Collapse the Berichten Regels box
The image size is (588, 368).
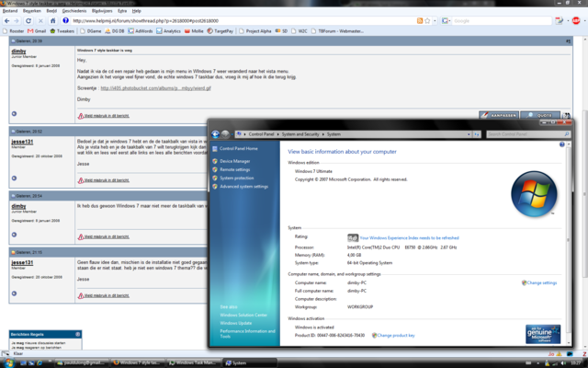(77, 334)
